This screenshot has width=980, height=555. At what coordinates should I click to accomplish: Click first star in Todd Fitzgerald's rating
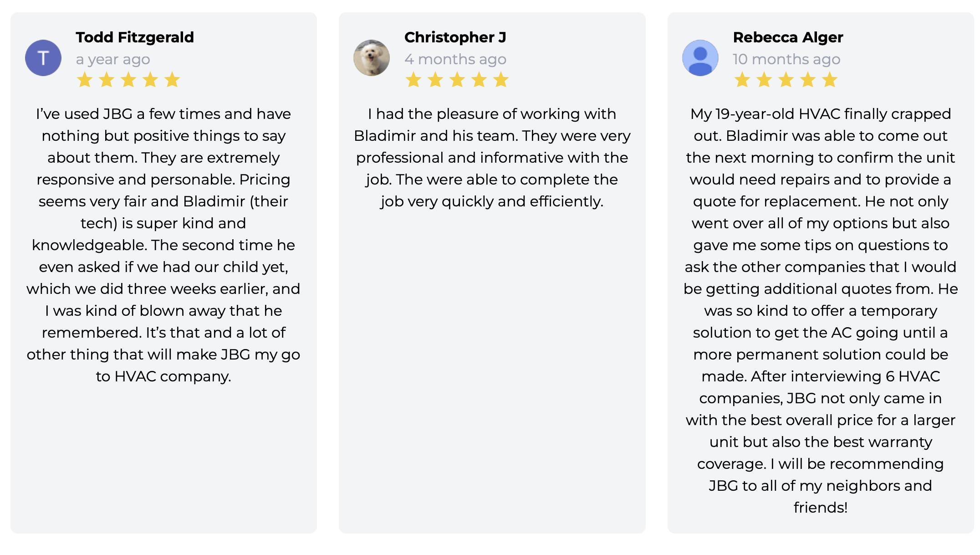click(85, 80)
